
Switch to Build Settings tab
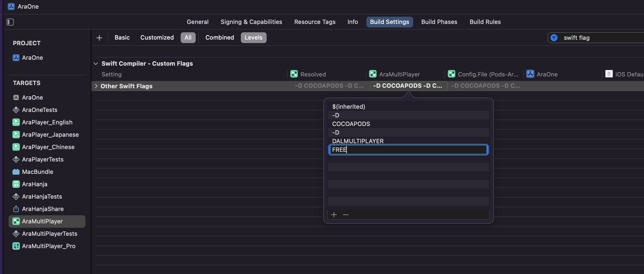click(x=389, y=22)
